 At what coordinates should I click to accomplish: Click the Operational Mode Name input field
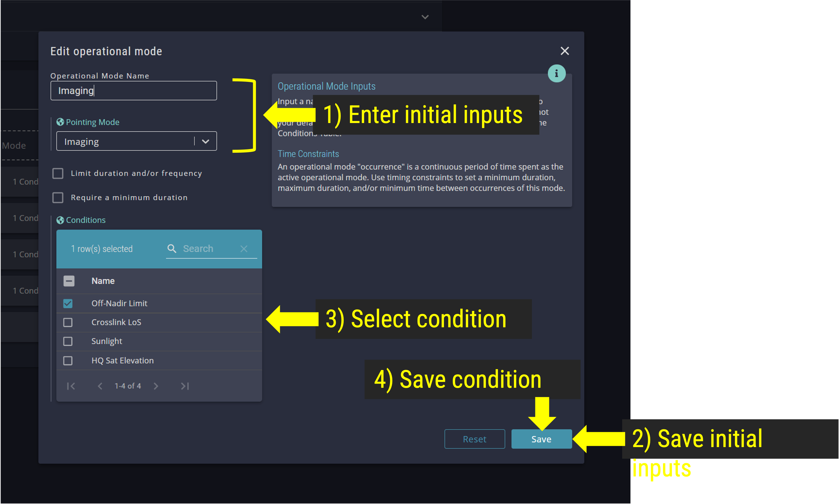pyautogui.click(x=135, y=90)
